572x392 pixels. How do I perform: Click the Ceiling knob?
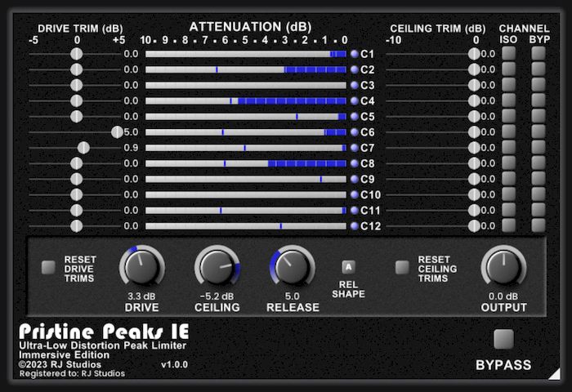point(217,266)
